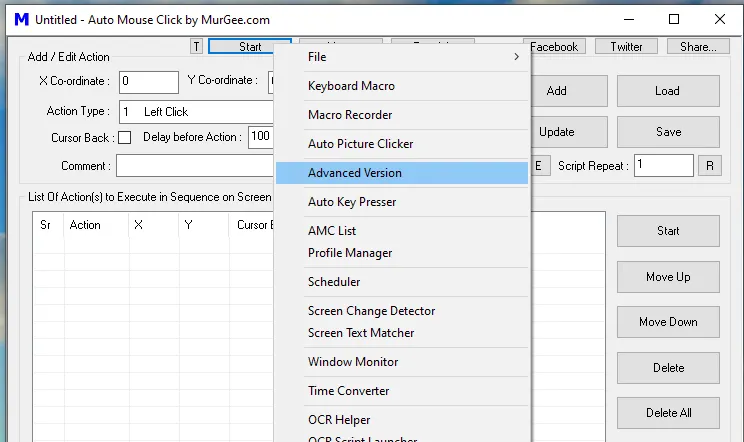Choose Screen Change Detector
The image size is (744, 442).
[402, 311]
